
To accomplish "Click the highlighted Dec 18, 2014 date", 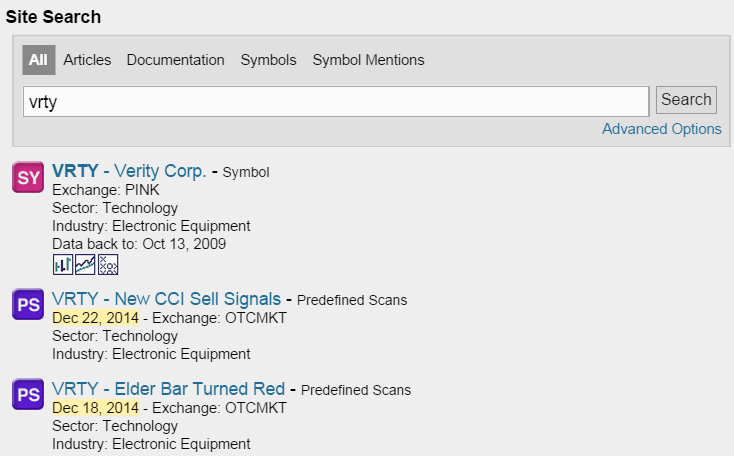I will tap(95, 408).
